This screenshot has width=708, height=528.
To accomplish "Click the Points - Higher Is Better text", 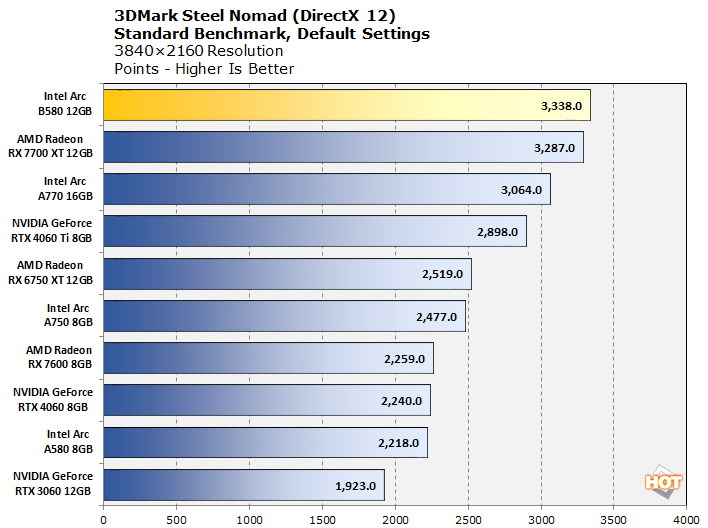I will click(x=204, y=68).
